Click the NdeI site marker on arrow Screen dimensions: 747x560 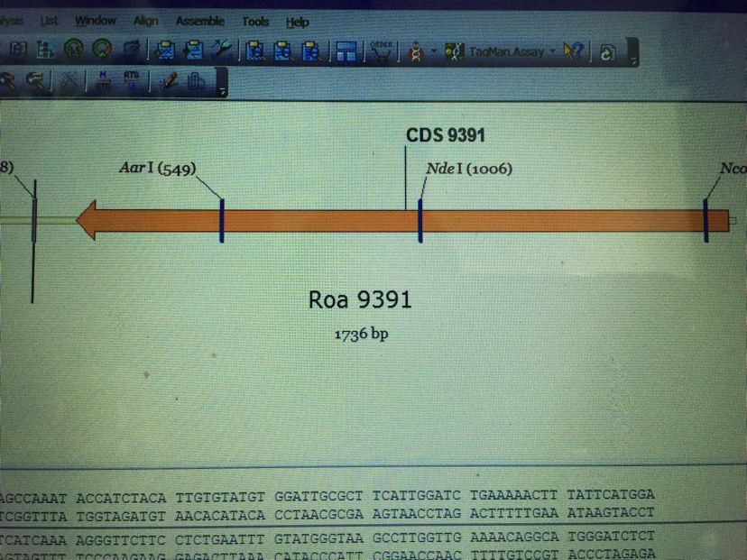point(420,220)
